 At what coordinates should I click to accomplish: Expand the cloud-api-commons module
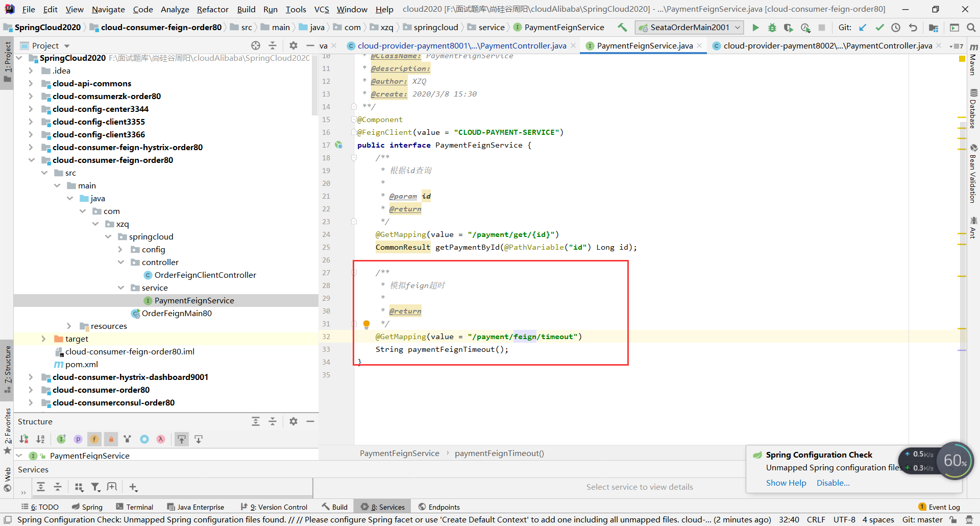tap(31, 84)
